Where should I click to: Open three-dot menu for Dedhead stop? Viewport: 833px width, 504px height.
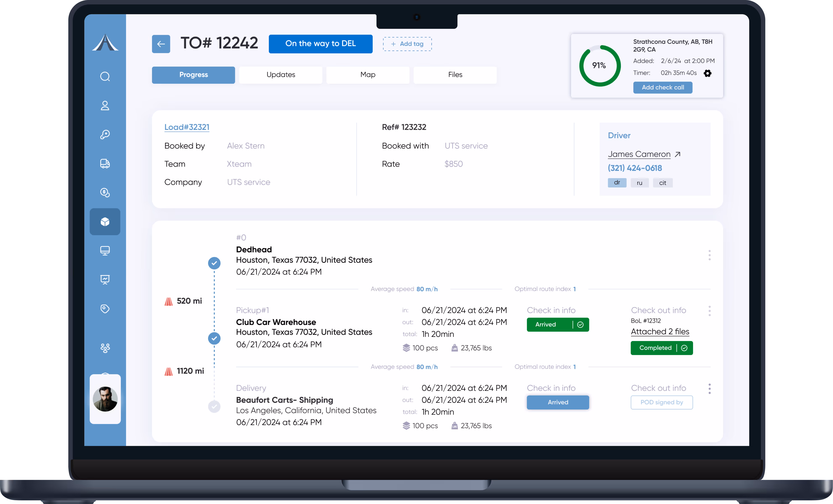(709, 255)
